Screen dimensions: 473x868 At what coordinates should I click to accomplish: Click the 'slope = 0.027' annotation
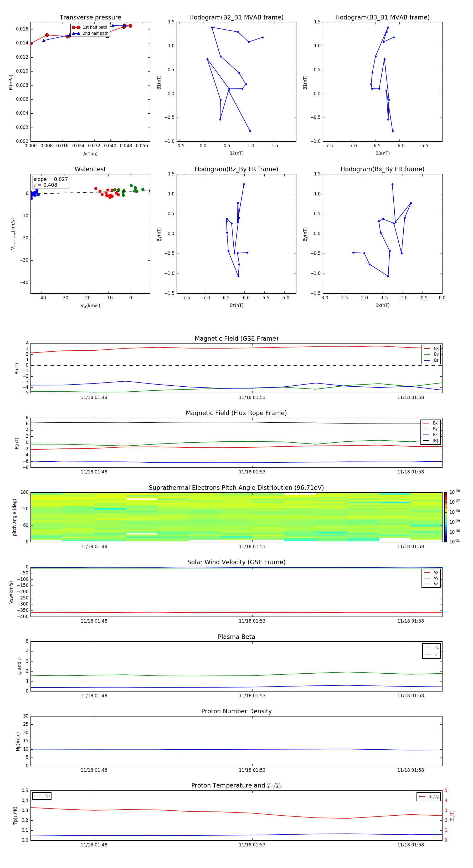(x=51, y=179)
